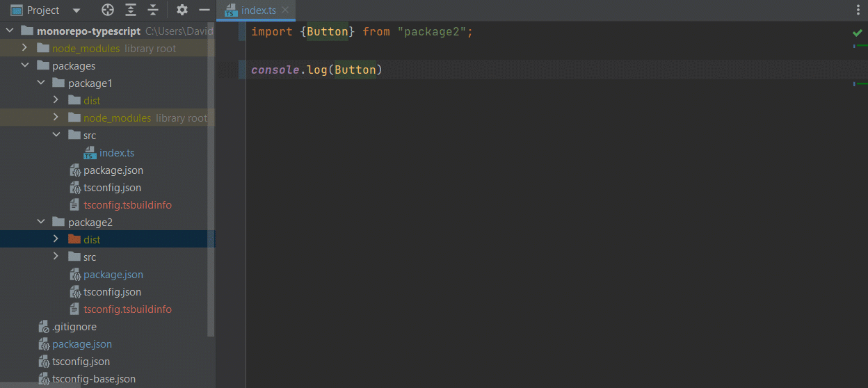Click the tsconfig.tsbuildinfo file icon in package2
868x388 pixels.
pos(75,309)
